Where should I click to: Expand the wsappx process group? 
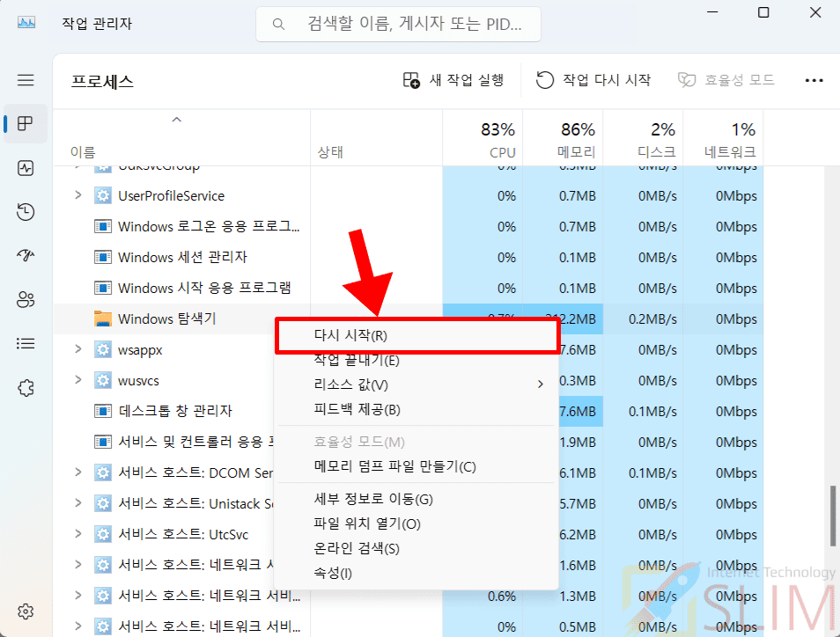click(78, 349)
